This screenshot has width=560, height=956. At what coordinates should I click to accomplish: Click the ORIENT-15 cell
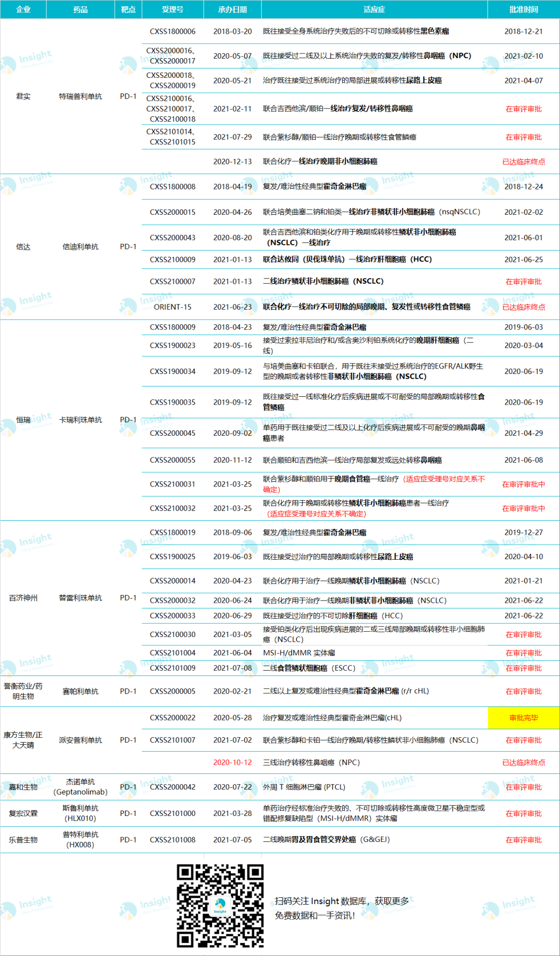(173, 307)
